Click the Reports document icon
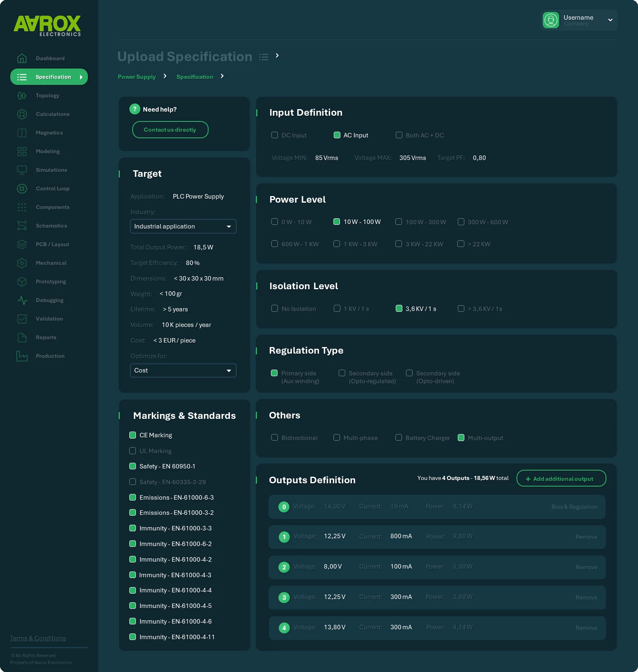 [22, 337]
